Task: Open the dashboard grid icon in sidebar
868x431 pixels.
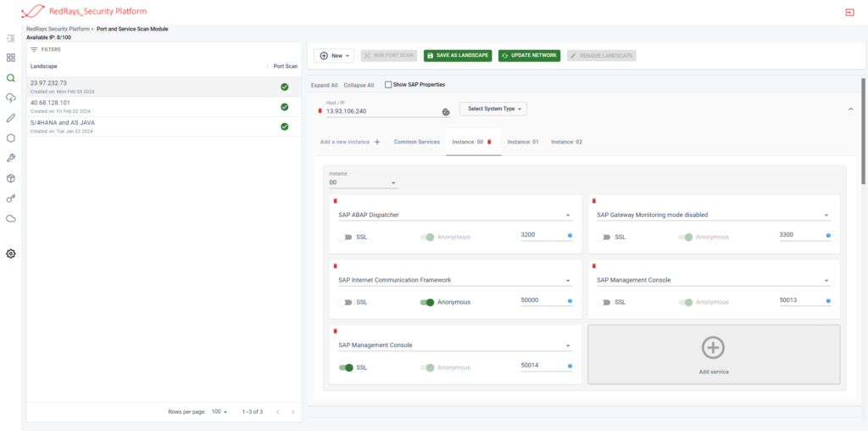Action: pyautogui.click(x=10, y=58)
